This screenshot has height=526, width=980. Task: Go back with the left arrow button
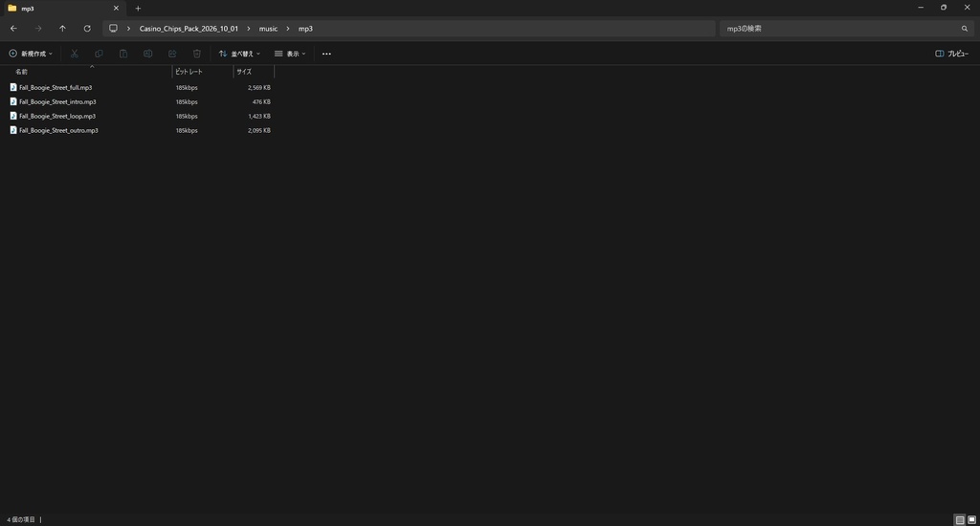13,28
